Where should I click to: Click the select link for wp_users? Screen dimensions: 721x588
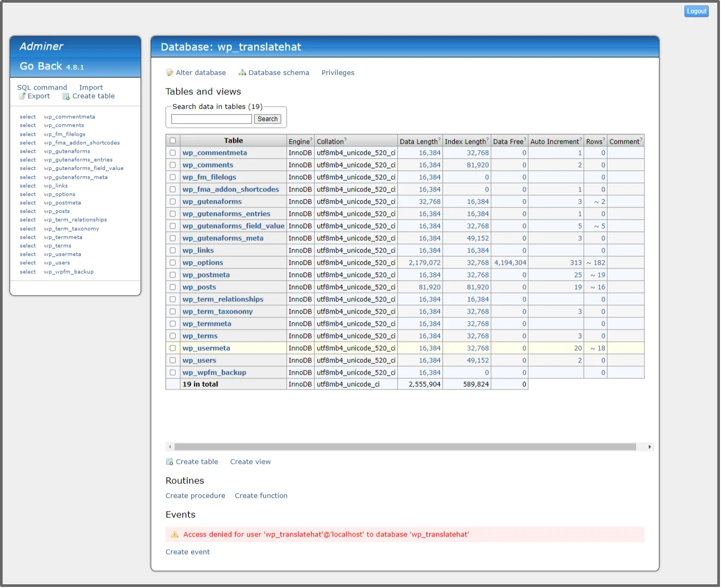click(28, 263)
